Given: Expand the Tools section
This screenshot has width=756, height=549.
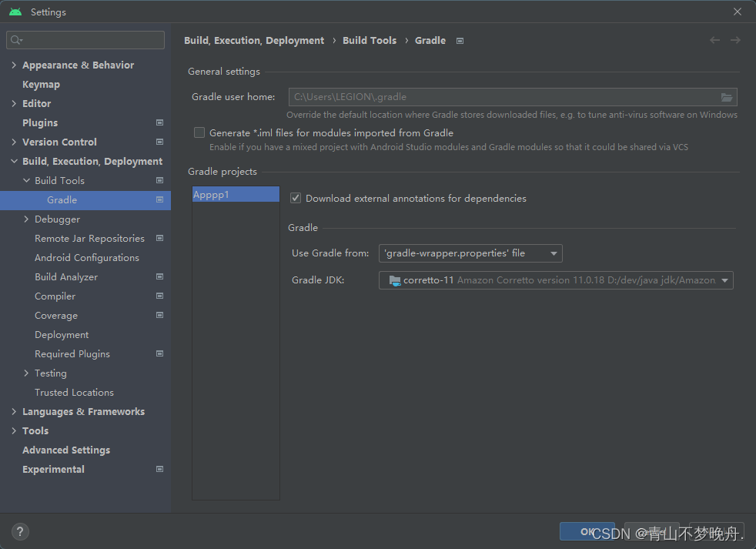Looking at the screenshot, I should pos(14,430).
